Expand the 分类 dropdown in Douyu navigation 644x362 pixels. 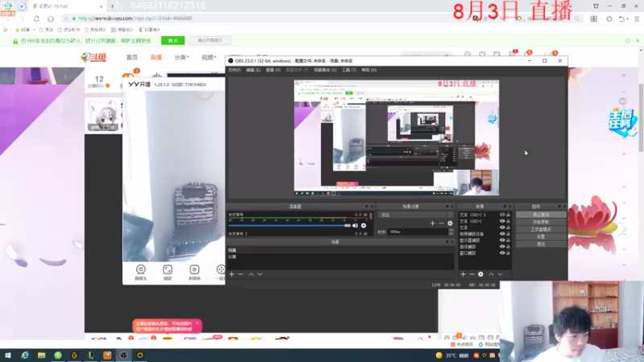point(182,57)
